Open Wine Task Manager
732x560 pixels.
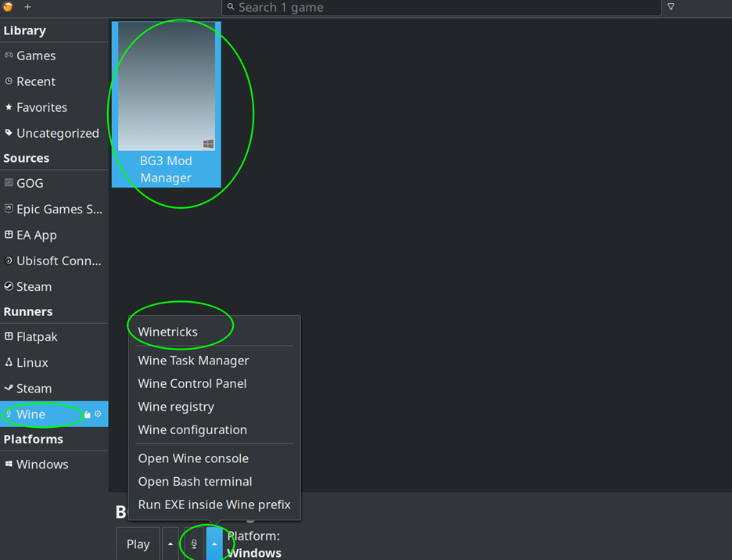(214, 361)
